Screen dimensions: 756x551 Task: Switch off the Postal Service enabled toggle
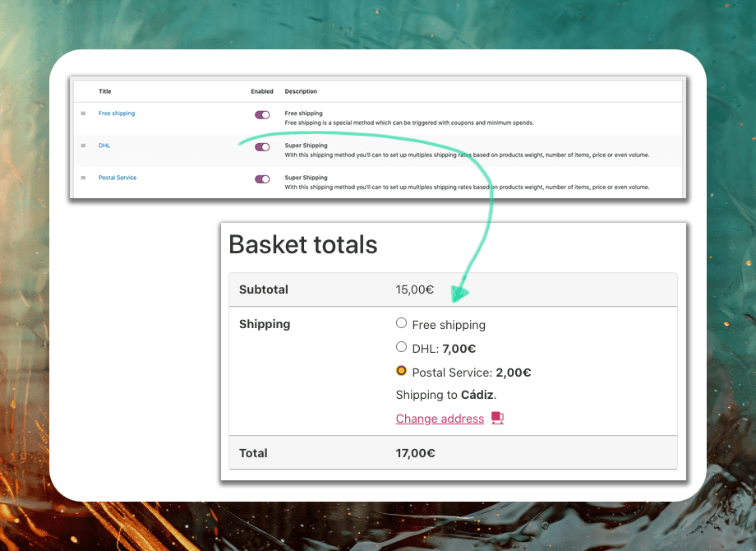tap(262, 179)
